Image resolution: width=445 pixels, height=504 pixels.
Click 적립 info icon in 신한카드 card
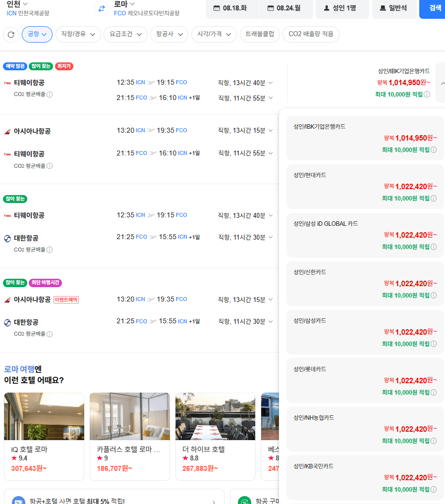(434, 296)
